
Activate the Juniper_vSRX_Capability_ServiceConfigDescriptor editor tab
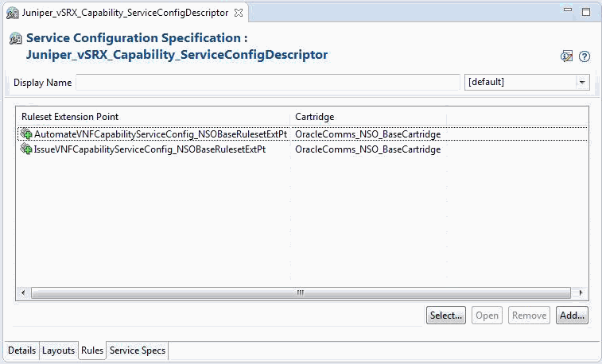(x=125, y=13)
